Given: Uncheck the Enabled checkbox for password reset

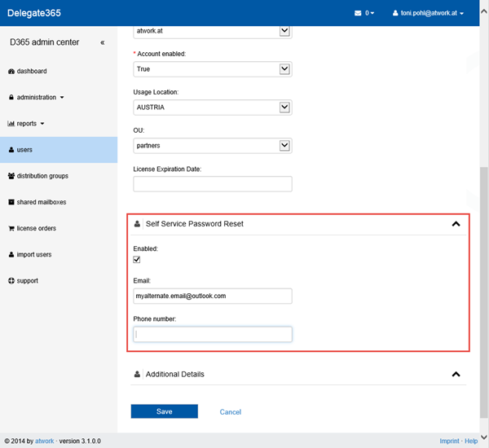Looking at the screenshot, I should pyautogui.click(x=137, y=260).
